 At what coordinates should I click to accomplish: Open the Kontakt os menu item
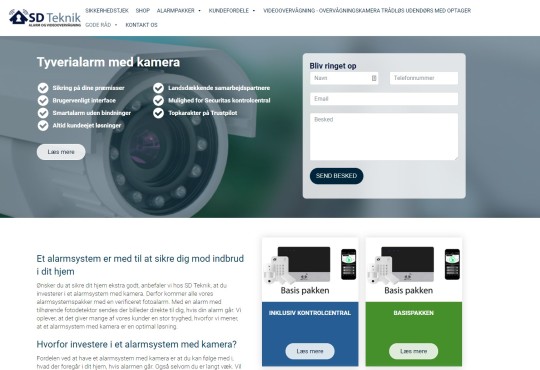[x=142, y=25]
